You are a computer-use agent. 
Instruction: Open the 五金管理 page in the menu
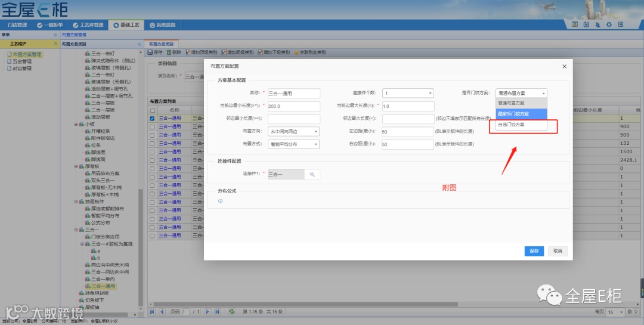pos(22,61)
